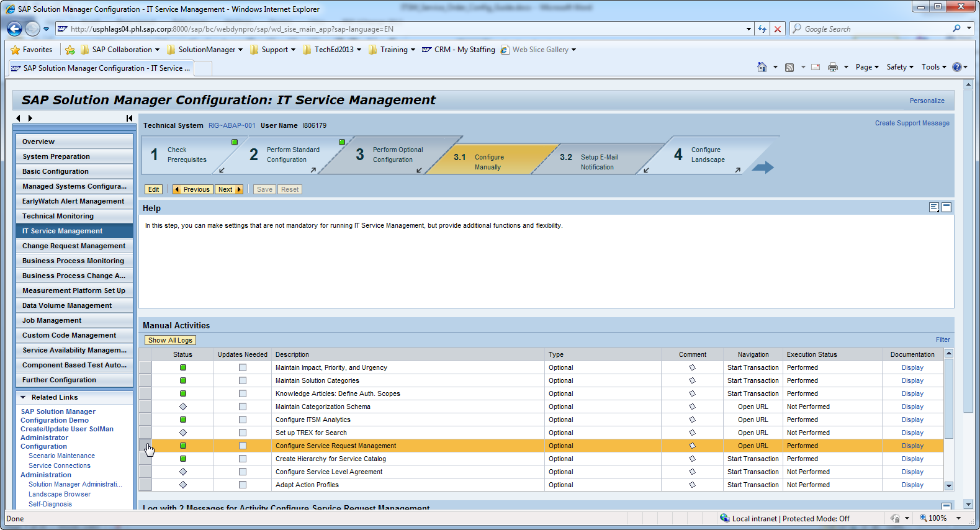Click the security status bar icon
Screen dimensions: 980x530
[894, 518]
